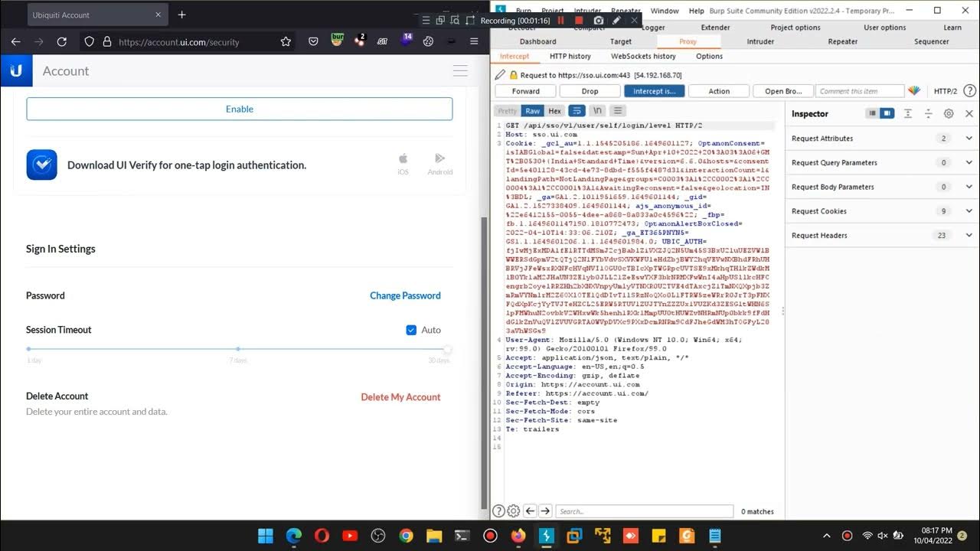The height and width of the screenshot is (551, 980).
Task: Go back in Firefox
Action: [x=16, y=42]
